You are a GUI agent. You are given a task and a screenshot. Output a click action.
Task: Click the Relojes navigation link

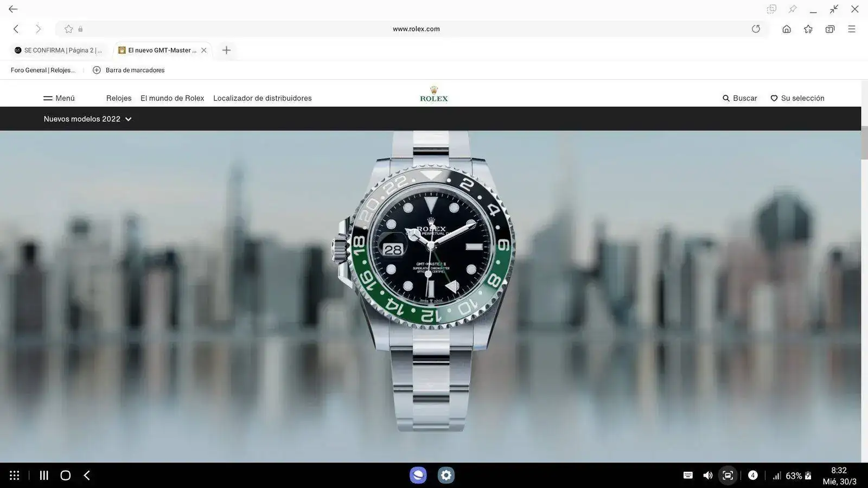[x=119, y=98]
